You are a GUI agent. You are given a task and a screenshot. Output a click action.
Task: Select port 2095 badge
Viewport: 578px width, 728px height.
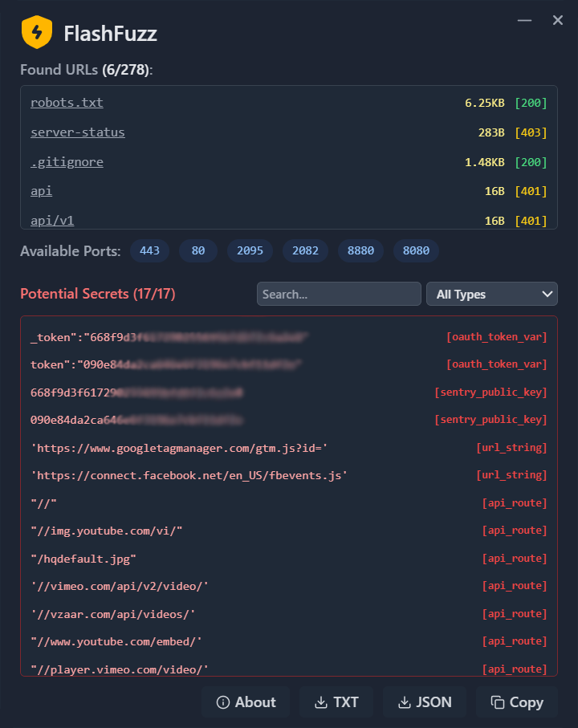pos(250,250)
